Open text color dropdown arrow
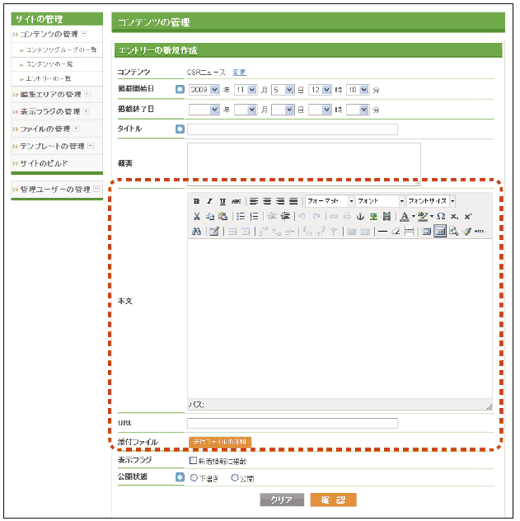This screenshot has height=521, width=520. (413, 216)
